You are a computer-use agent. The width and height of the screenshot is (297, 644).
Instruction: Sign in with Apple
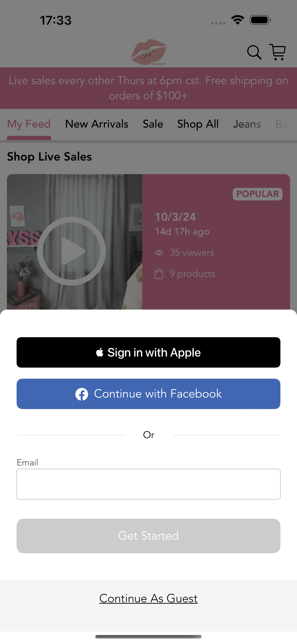[x=148, y=352]
